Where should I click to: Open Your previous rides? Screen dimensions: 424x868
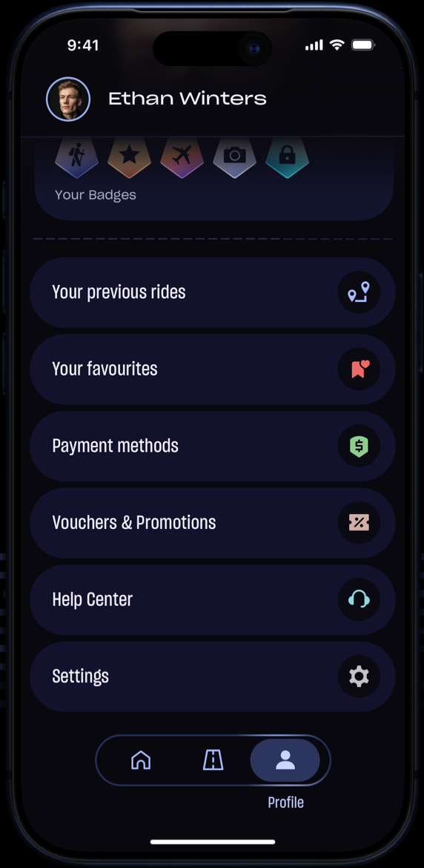(x=213, y=292)
